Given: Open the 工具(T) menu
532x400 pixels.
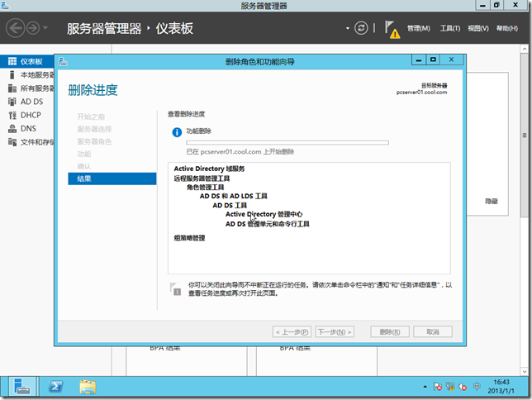Looking at the screenshot, I should [450, 29].
